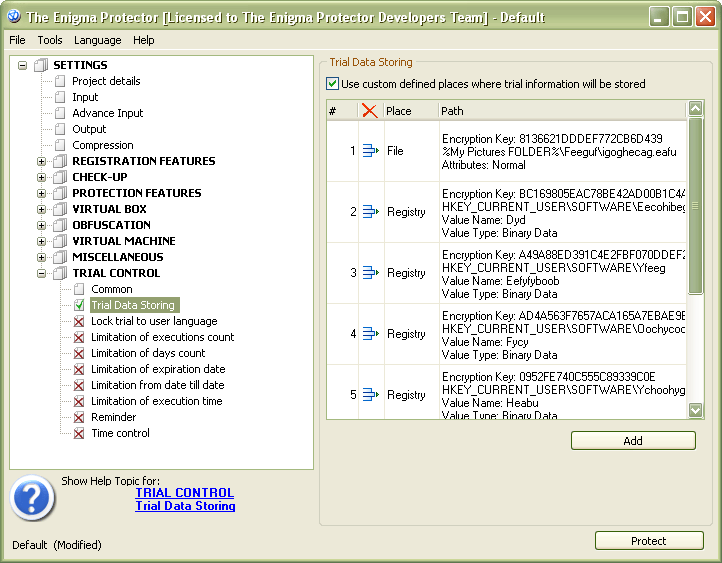Expand the VIRTUAL MACHINE node

coord(41,242)
